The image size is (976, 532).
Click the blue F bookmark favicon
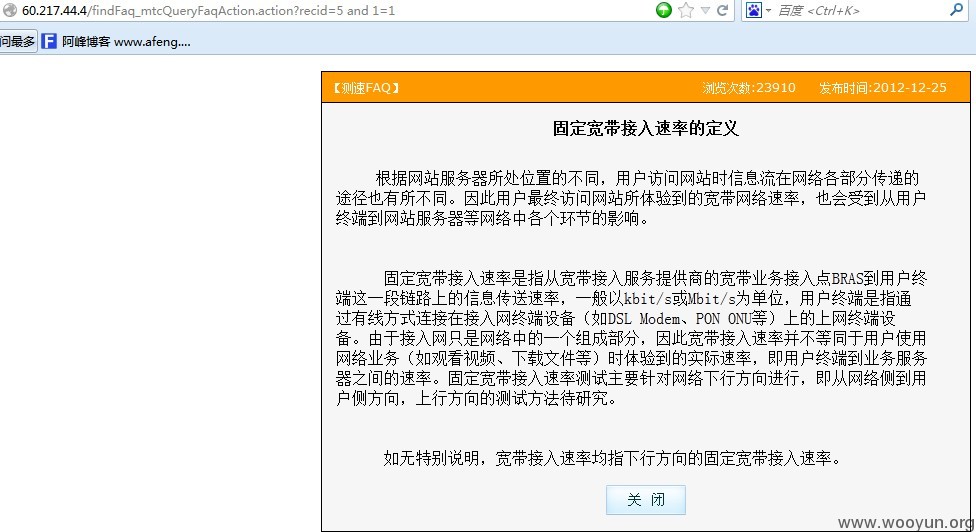click(x=49, y=42)
